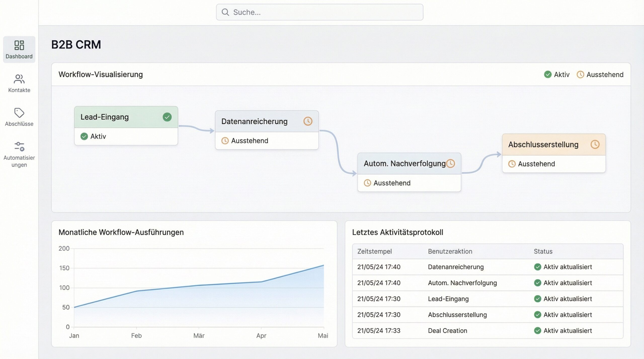Select the Dashboard icon in sidebar

point(19,45)
